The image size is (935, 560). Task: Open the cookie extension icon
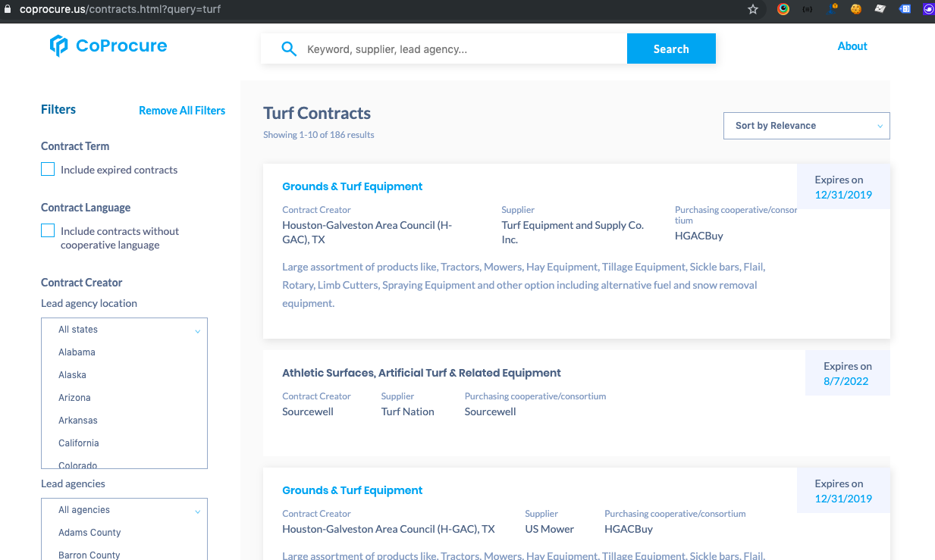pyautogui.click(x=856, y=9)
